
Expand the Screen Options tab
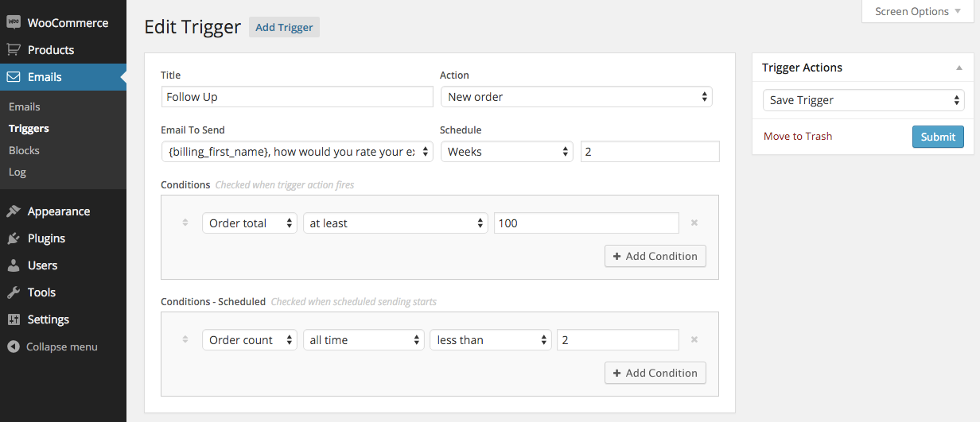(x=917, y=11)
